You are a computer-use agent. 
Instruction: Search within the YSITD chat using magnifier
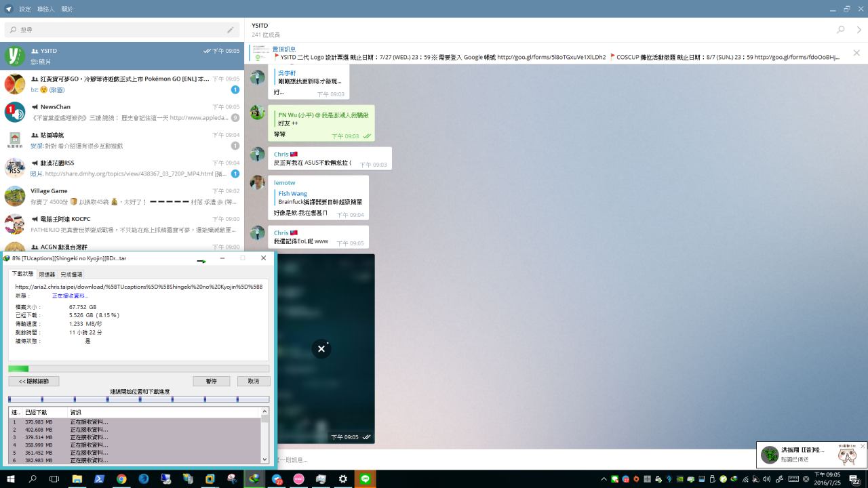click(x=841, y=30)
